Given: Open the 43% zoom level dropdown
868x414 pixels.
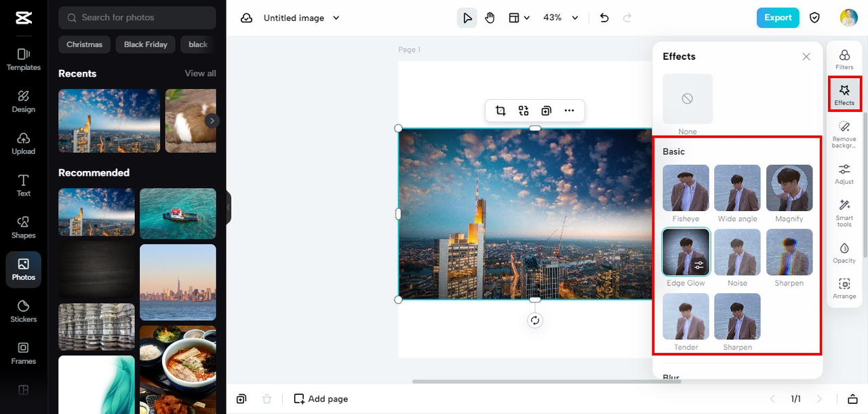Looking at the screenshot, I should [561, 18].
